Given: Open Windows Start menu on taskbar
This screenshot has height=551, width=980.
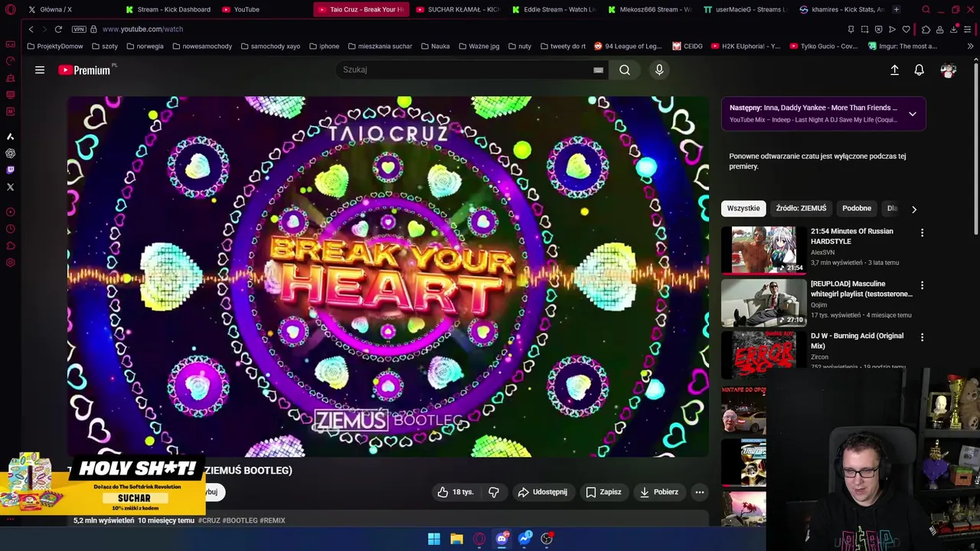Looking at the screenshot, I should (x=434, y=539).
